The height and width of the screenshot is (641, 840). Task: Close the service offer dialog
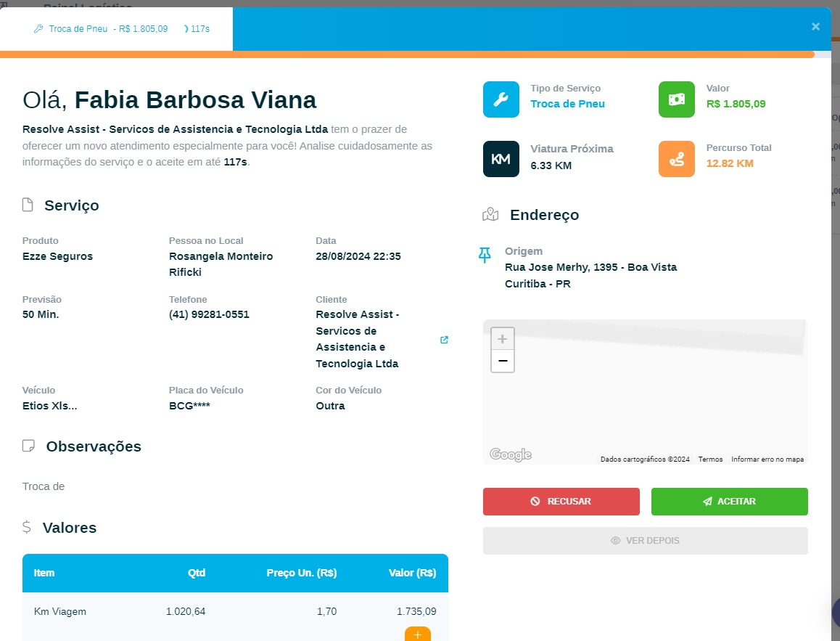pos(815,26)
